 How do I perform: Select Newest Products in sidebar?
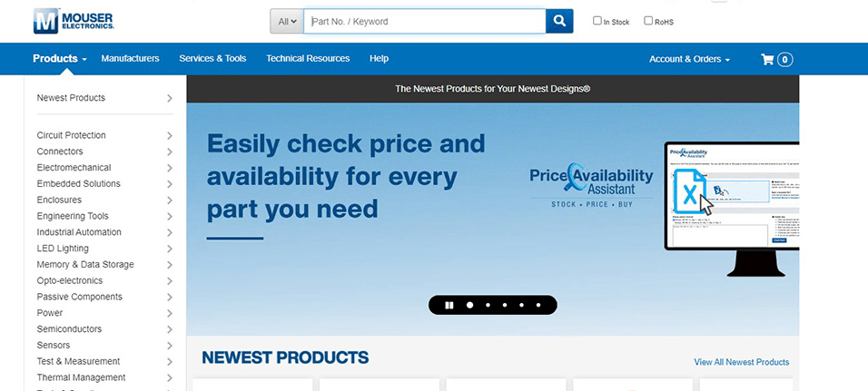71,98
